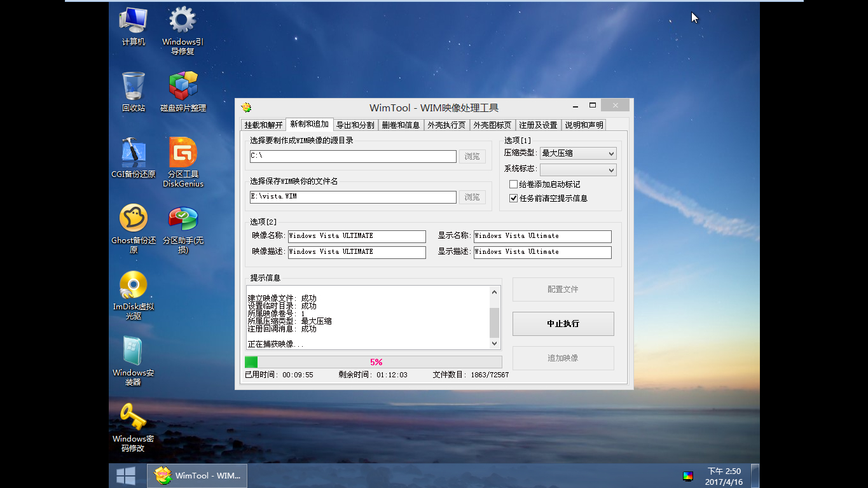The image size is (868, 488).
Task: Switch to the 导出和分割 tab
Action: 355,125
